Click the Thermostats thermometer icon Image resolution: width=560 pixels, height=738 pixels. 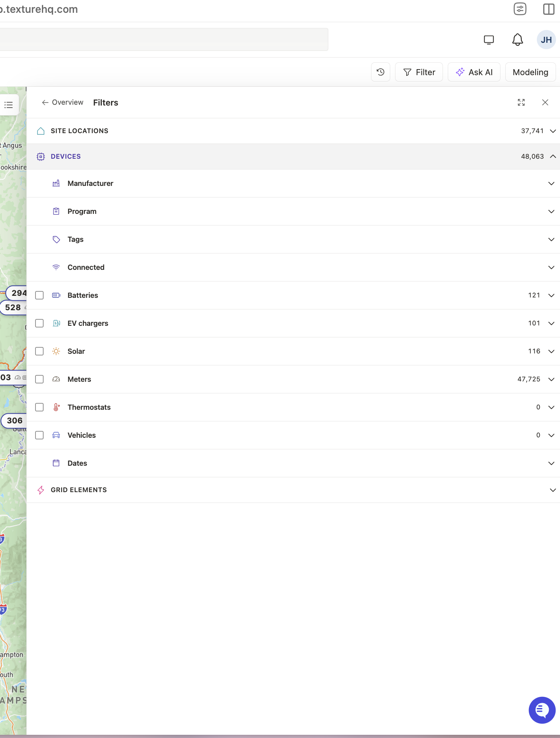click(x=56, y=407)
